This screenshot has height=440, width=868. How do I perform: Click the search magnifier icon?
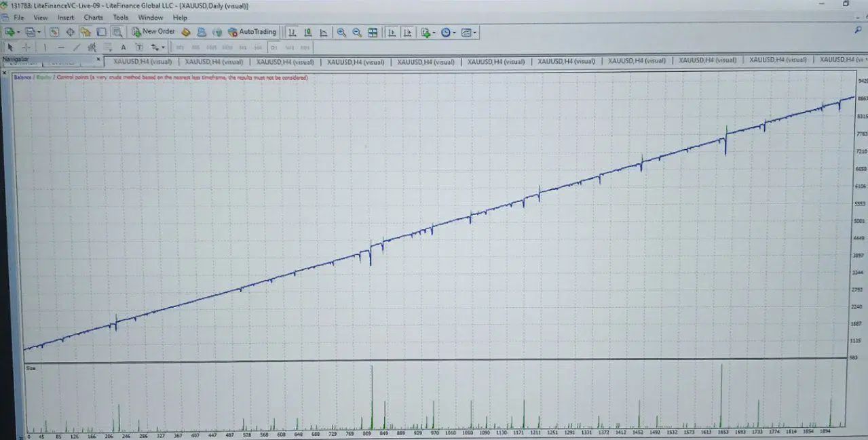tap(858, 31)
